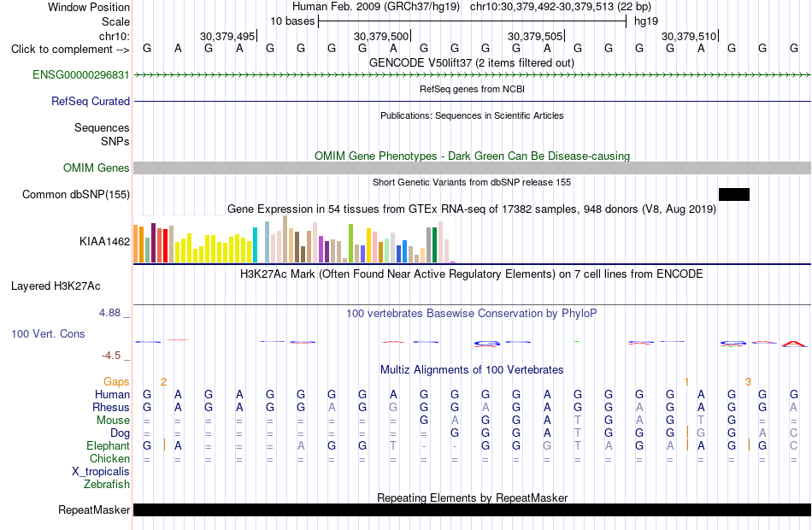Click the lime green GTEx expression bar
The width and height of the screenshot is (812, 530).
(350, 243)
